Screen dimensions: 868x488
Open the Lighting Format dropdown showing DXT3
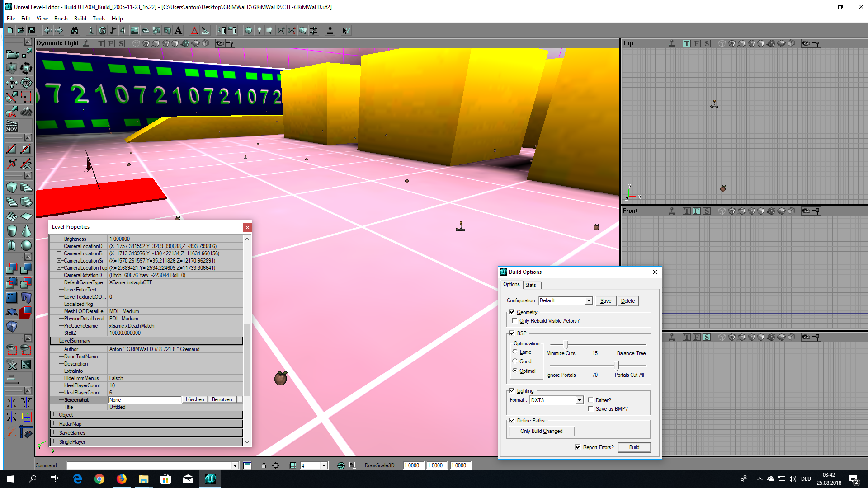580,400
